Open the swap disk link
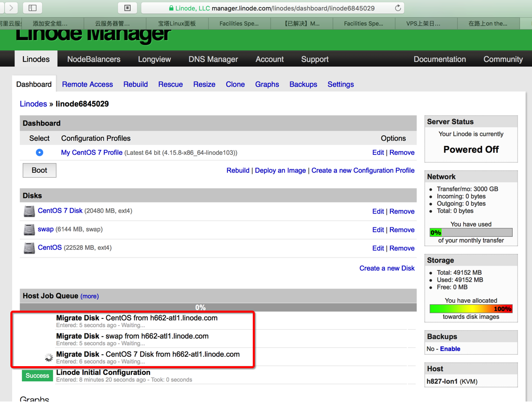Viewport: 532px width, 402px height. pos(46,229)
